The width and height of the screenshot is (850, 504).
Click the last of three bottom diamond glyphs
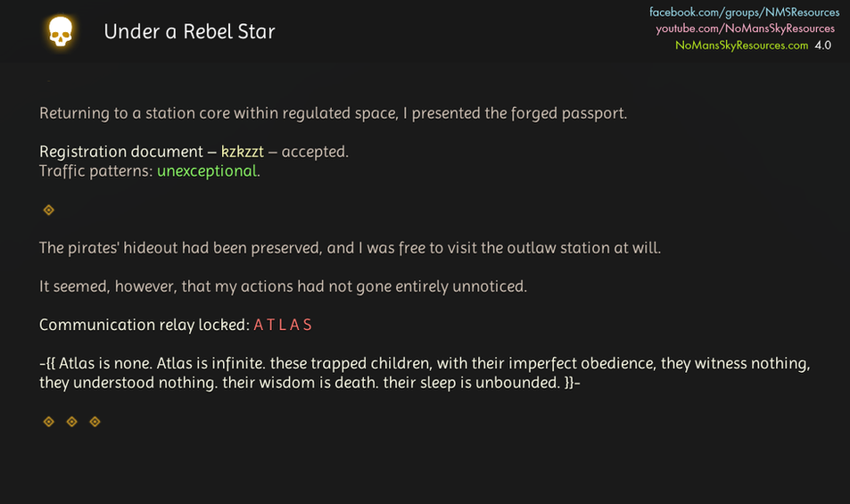[x=95, y=421]
